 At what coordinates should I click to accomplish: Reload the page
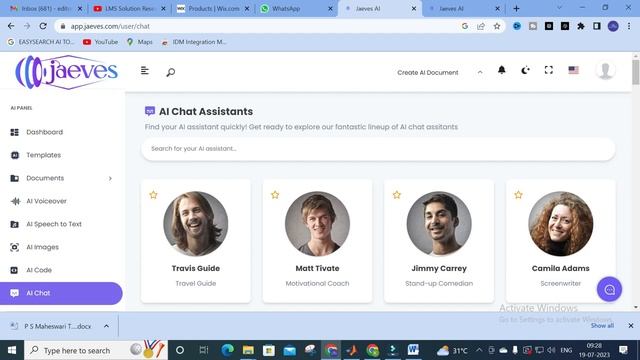pos(43,26)
